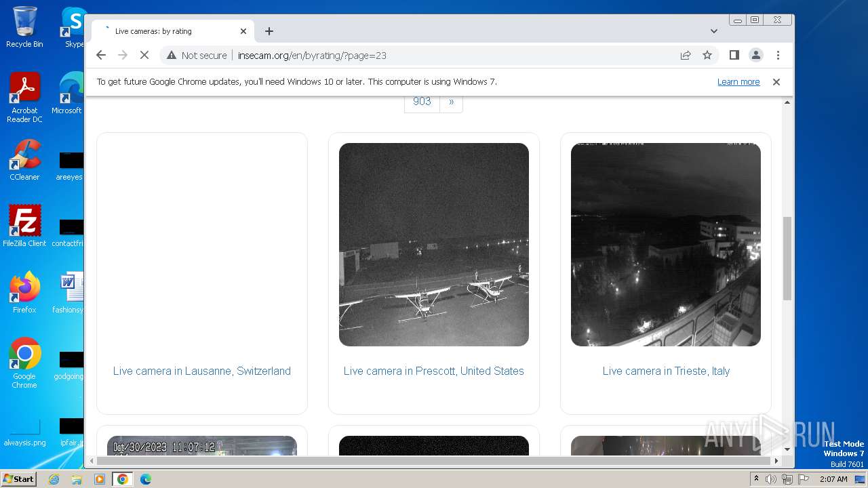Dismiss the Chrome update notification bar

[776, 82]
